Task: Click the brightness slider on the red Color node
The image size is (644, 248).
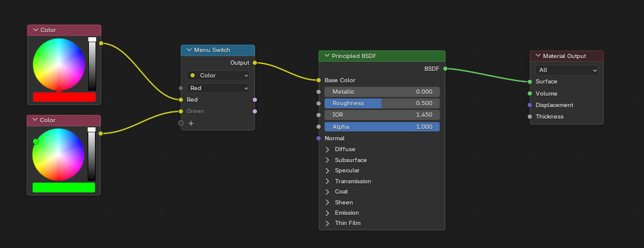Action: click(x=92, y=64)
